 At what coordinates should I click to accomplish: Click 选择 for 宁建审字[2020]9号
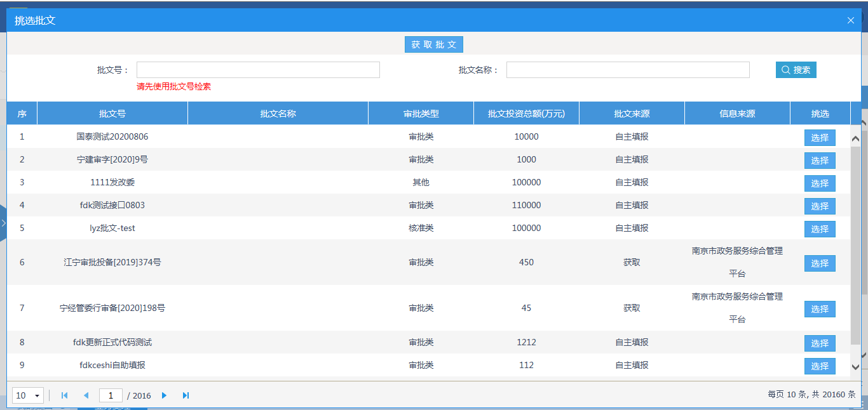pos(820,161)
